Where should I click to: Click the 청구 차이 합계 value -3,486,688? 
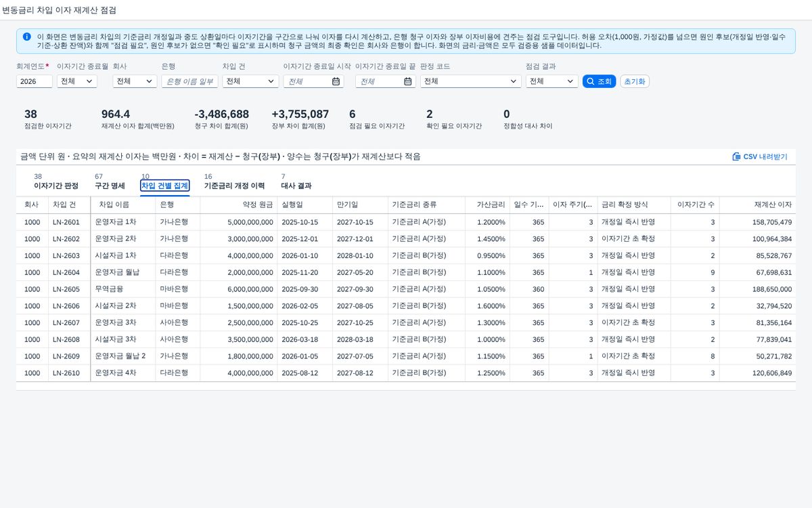tap(222, 114)
